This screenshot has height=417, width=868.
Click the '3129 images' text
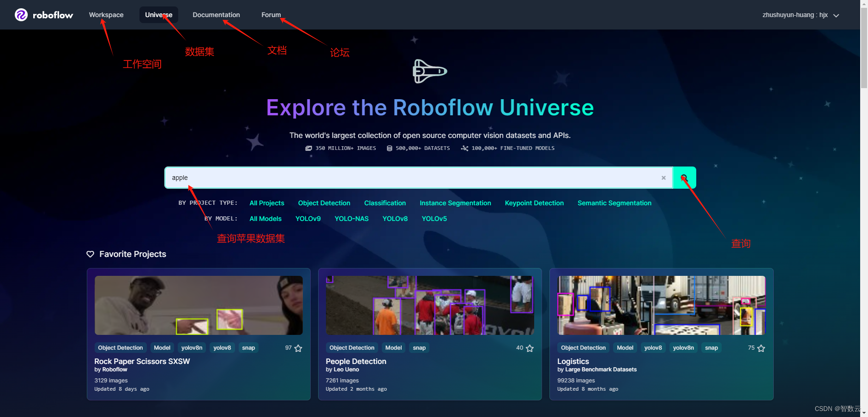click(111, 381)
